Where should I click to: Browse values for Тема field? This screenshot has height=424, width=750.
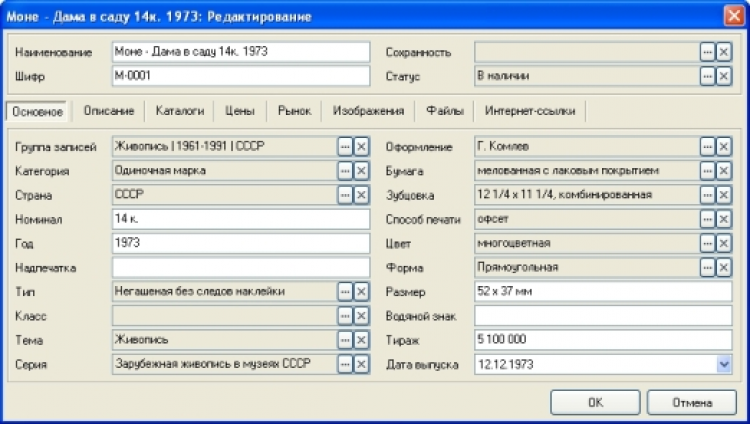[345, 340]
